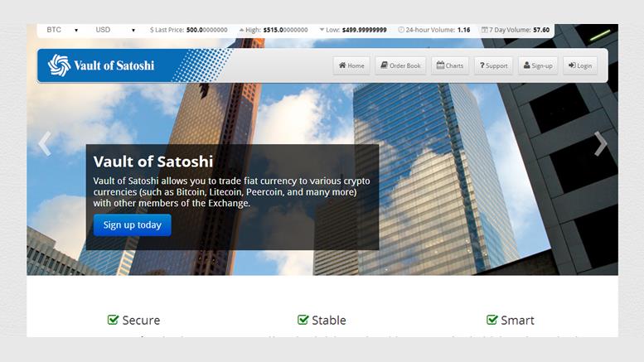Click the Stable checkmark icon

tap(303, 320)
